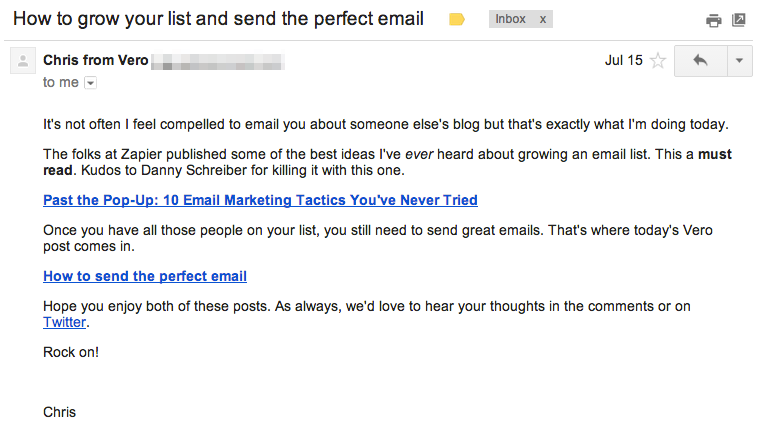Click the sender name Chris from Vero
Image resolution: width=770 pixels, height=432 pixels.
point(95,61)
